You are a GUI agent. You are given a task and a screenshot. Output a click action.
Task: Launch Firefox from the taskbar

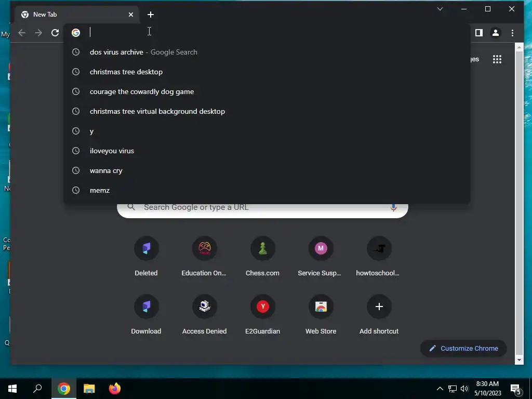click(x=115, y=389)
